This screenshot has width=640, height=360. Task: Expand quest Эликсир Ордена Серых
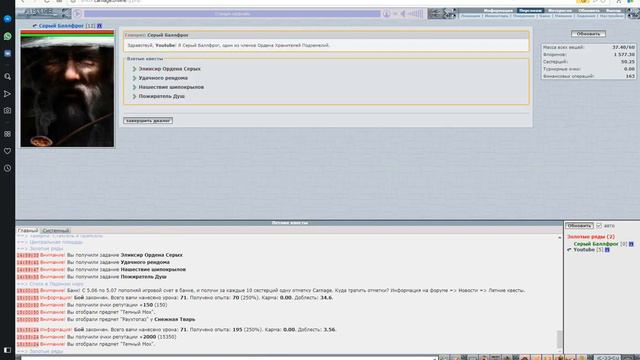(x=134, y=69)
